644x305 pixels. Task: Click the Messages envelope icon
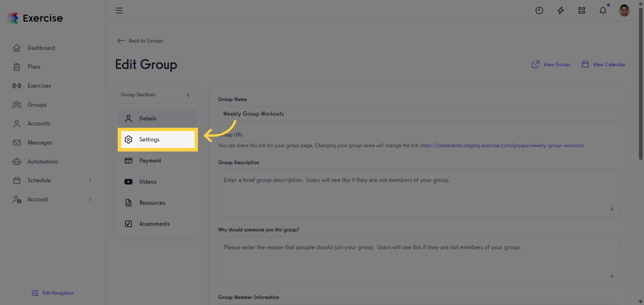click(17, 143)
